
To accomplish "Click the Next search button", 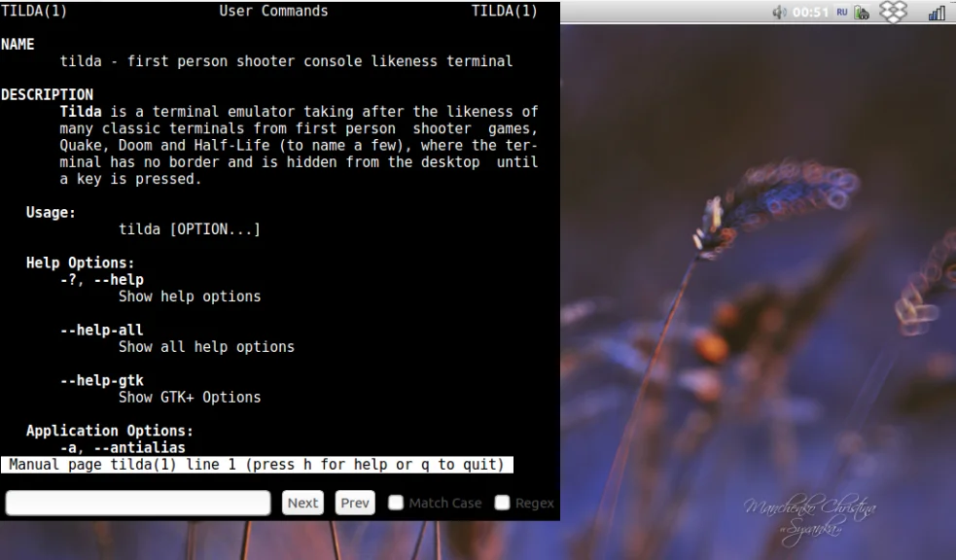I will (x=303, y=503).
